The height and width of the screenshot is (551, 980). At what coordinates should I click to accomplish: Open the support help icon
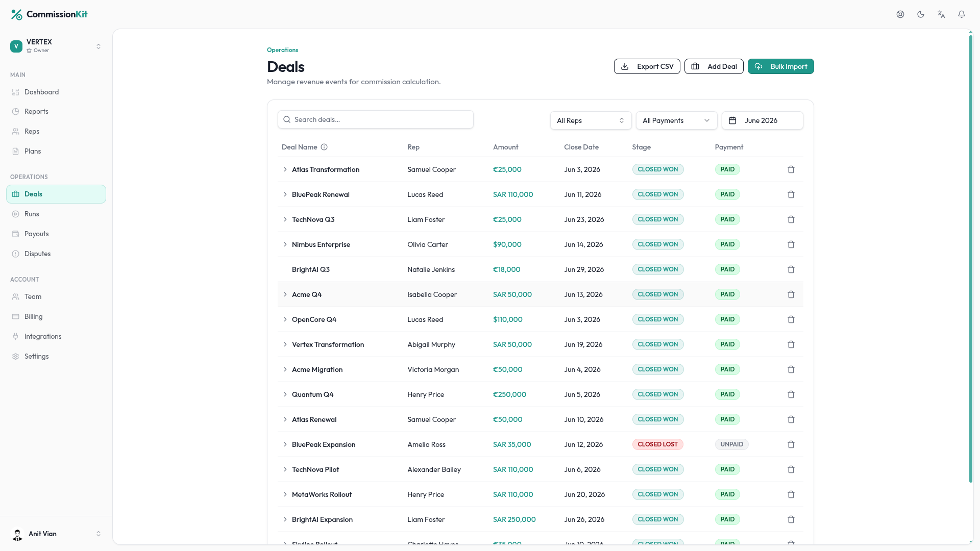[x=900, y=14]
